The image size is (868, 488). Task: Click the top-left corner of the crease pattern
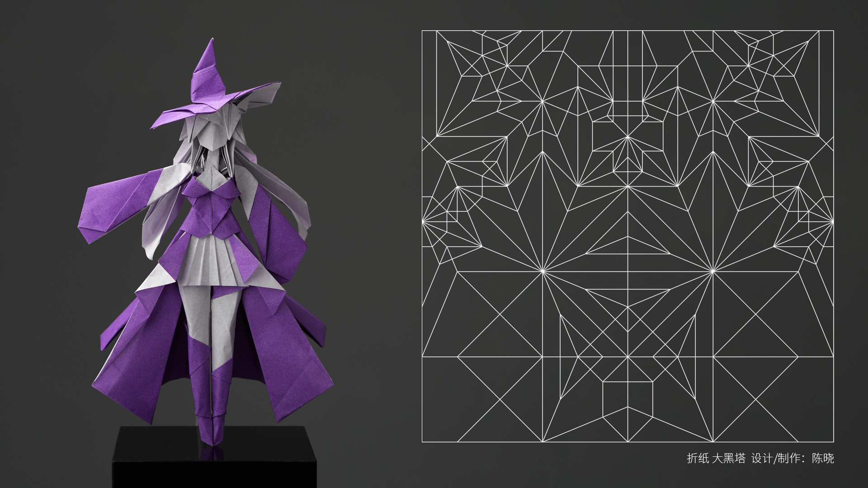[422, 31]
